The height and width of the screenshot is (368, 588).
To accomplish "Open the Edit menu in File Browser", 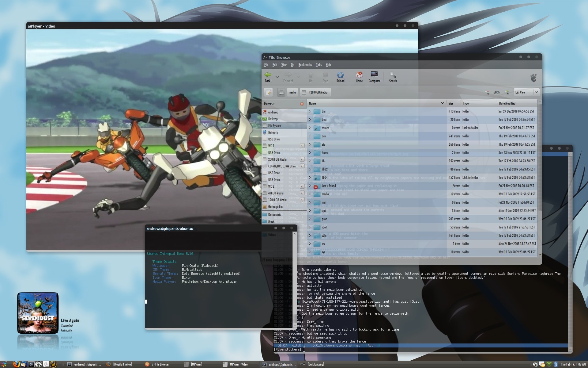I will click(275, 65).
